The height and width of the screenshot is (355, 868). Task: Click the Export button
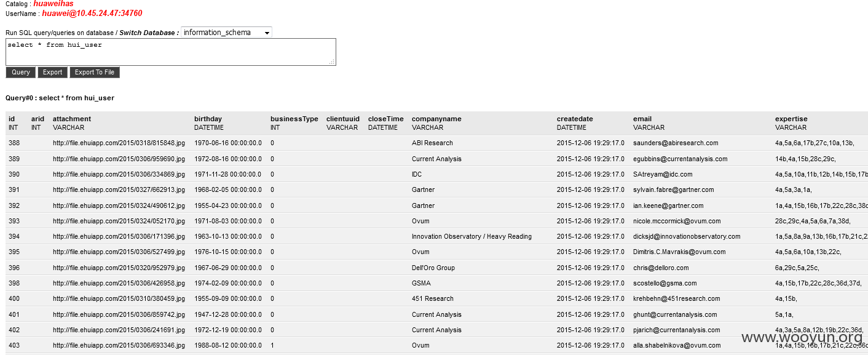[52, 73]
